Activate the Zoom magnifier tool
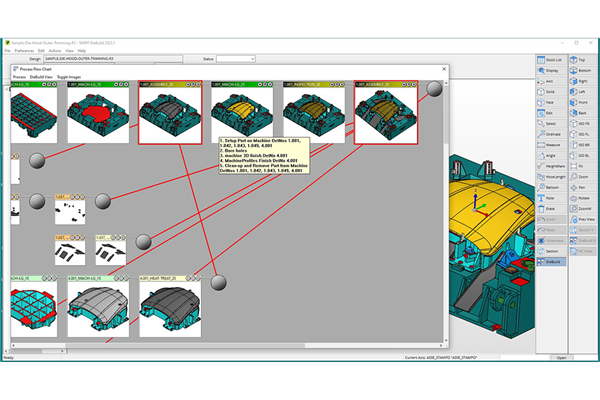This screenshot has height=400, width=600. [x=583, y=177]
